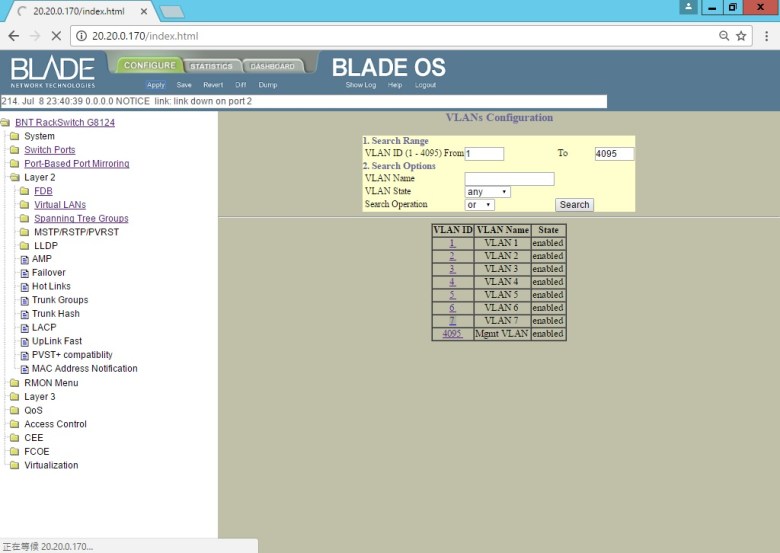Screen dimensions: 780x553
Task: Click the BNT RackSwitch G8124 root icon
Action: pos(6,123)
